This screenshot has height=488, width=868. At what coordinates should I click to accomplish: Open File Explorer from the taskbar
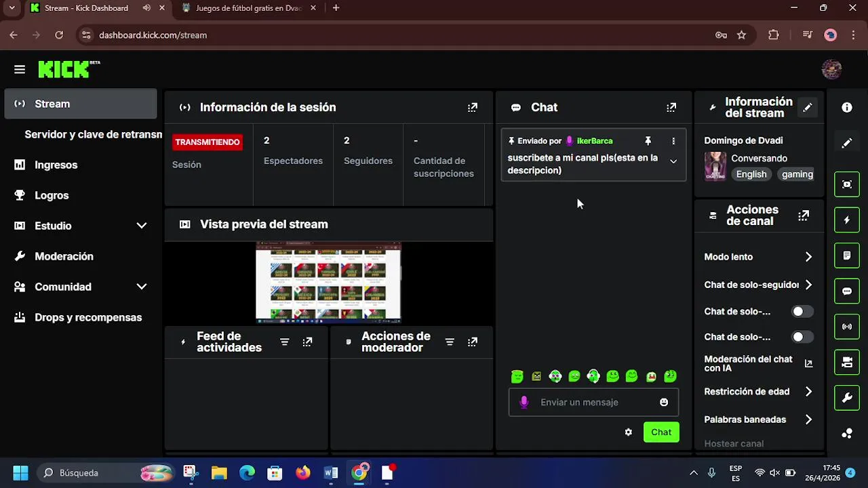tap(218, 472)
